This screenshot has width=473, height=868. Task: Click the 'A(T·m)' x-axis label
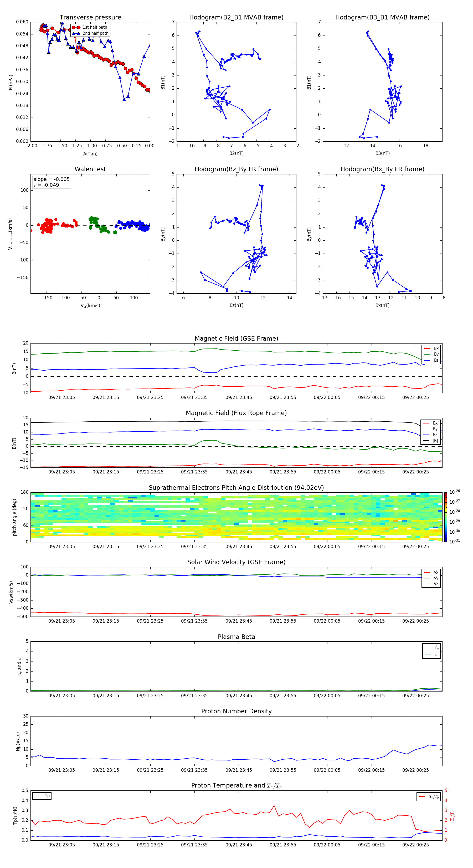tap(90, 154)
